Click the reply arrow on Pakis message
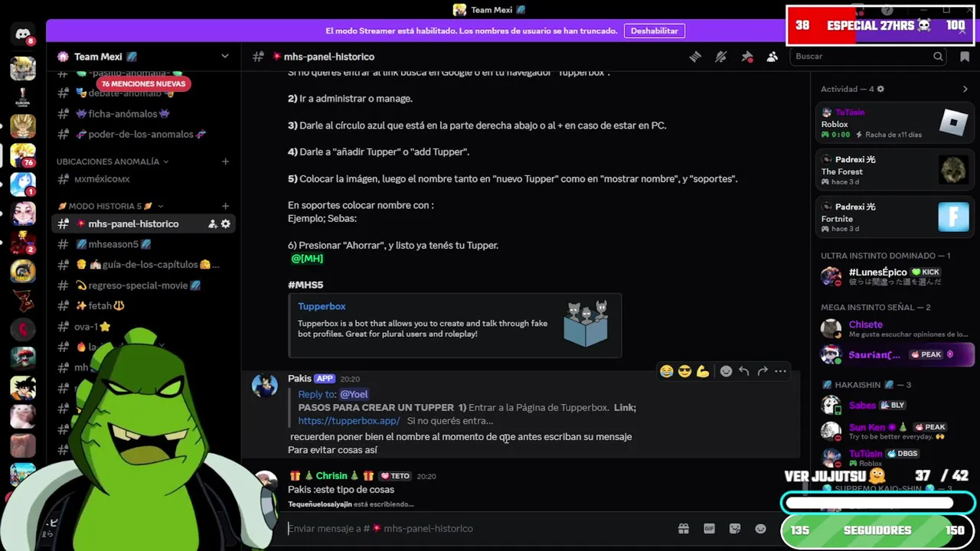 (743, 371)
